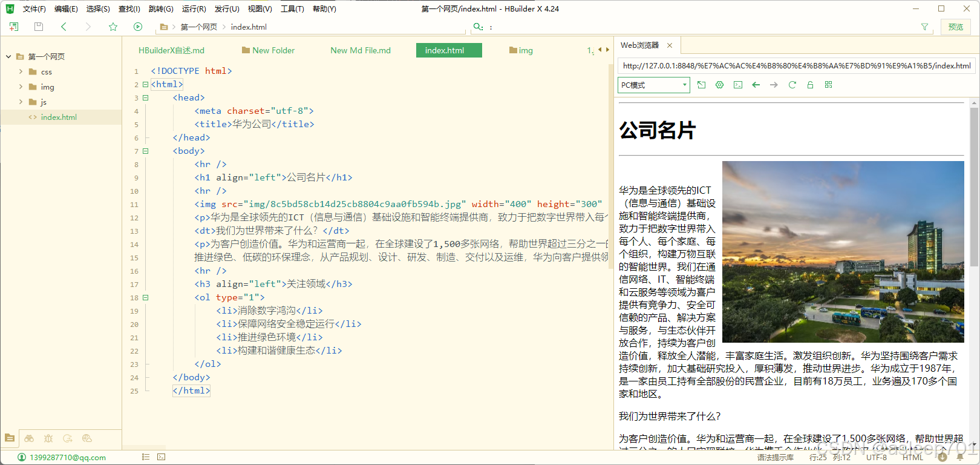The width and height of the screenshot is (980, 465).
Task: Click 行:25 line indicator in status bar
Action: [818, 458]
